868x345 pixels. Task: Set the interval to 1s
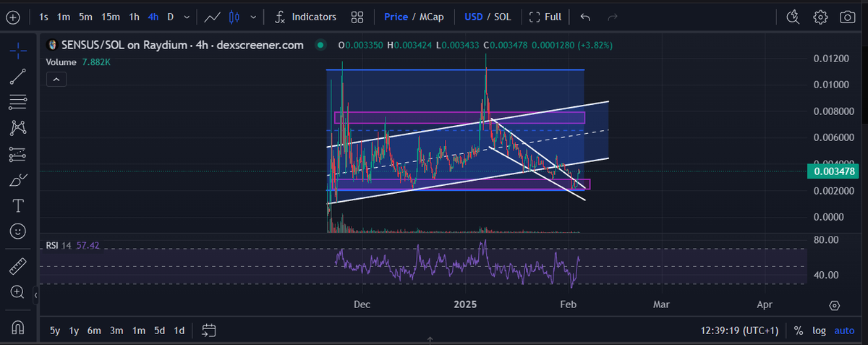click(x=44, y=17)
